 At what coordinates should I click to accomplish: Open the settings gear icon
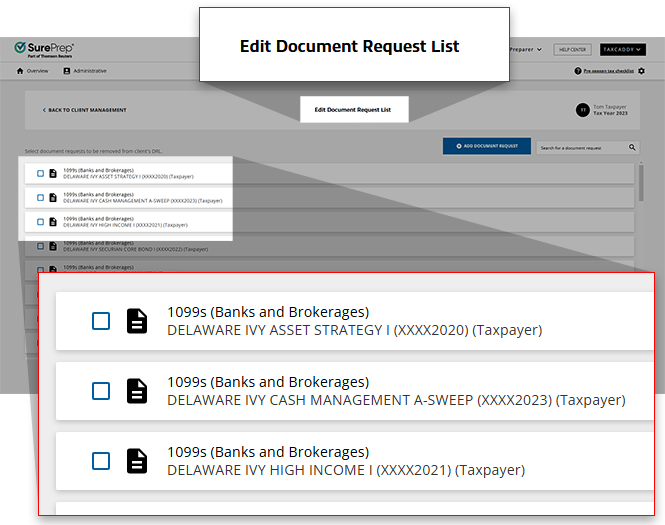[x=641, y=71]
